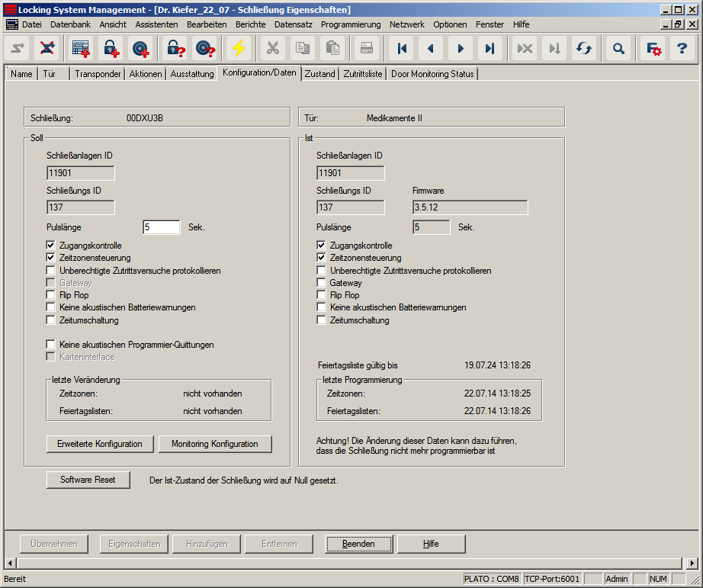Uncheck Zugangskontrolle in the Soll panel
This screenshot has width=703, height=588.
pyautogui.click(x=51, y=246)
